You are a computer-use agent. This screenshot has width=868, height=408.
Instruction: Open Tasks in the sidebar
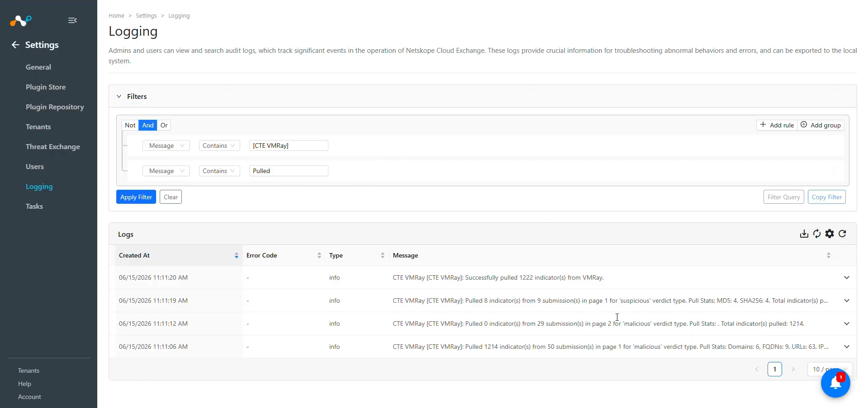pyautogui.click(x=34, y=206)
